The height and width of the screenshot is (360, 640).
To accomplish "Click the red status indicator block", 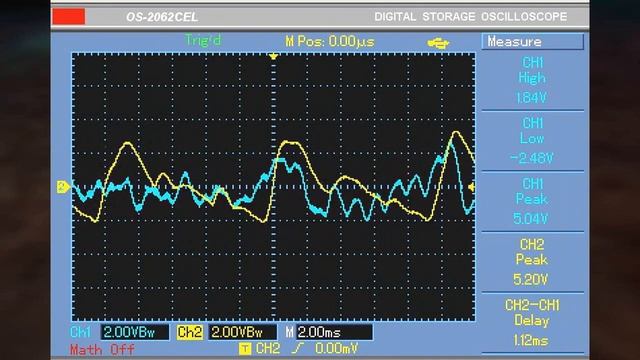I will point(69,16).
